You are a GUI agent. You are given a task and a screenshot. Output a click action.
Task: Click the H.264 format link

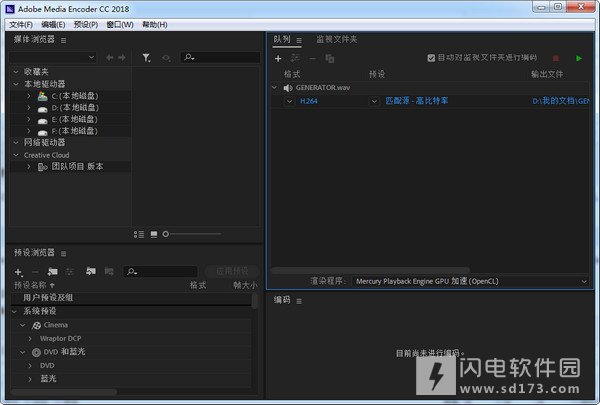click(x=309, y=101)
